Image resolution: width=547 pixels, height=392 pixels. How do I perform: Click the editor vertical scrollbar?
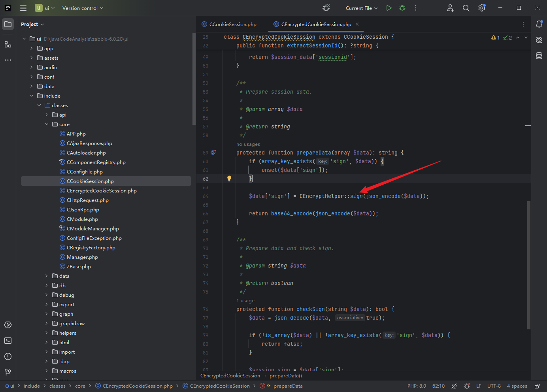click(x=529, y=265)
